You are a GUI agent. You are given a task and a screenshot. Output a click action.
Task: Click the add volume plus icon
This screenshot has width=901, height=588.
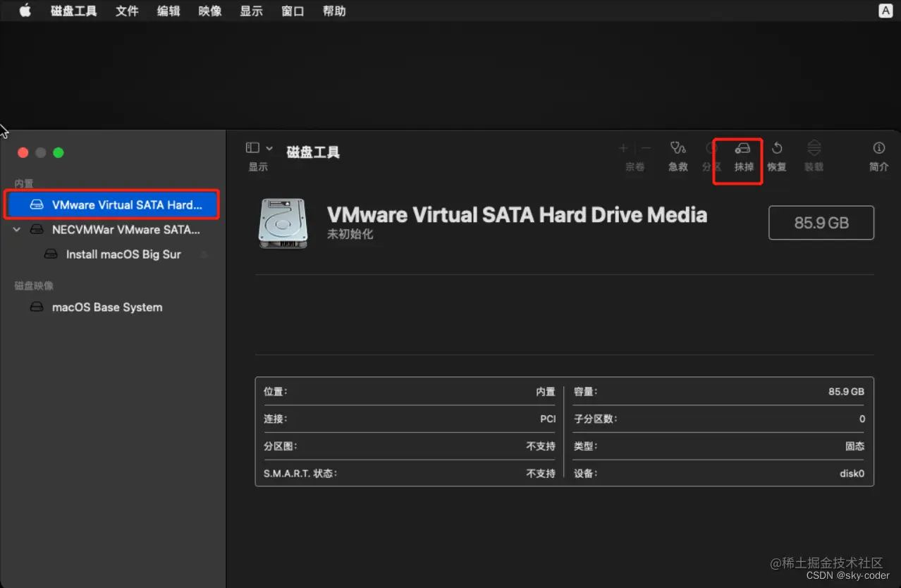[623, 148]
